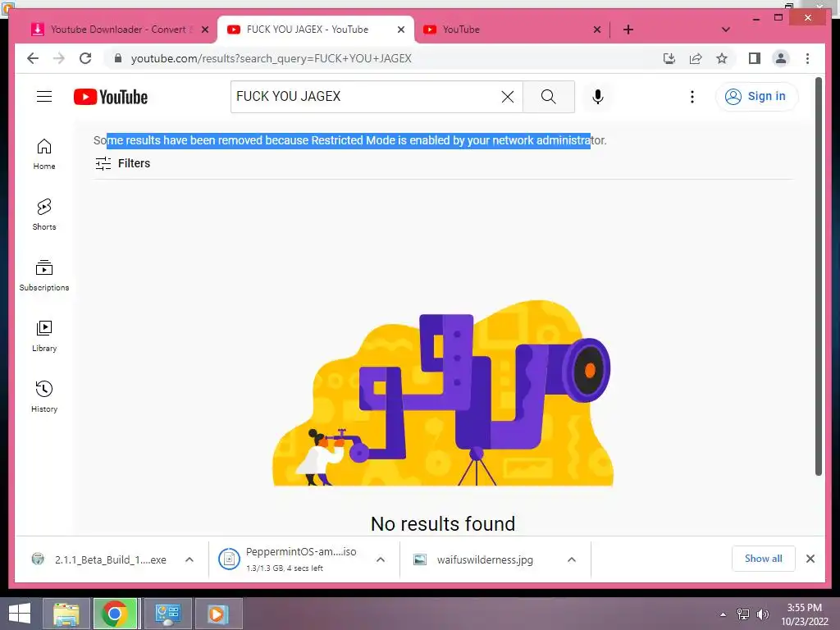The image size is (840, 630).
Task: Open Filters for search results
Action: [123, 163]
